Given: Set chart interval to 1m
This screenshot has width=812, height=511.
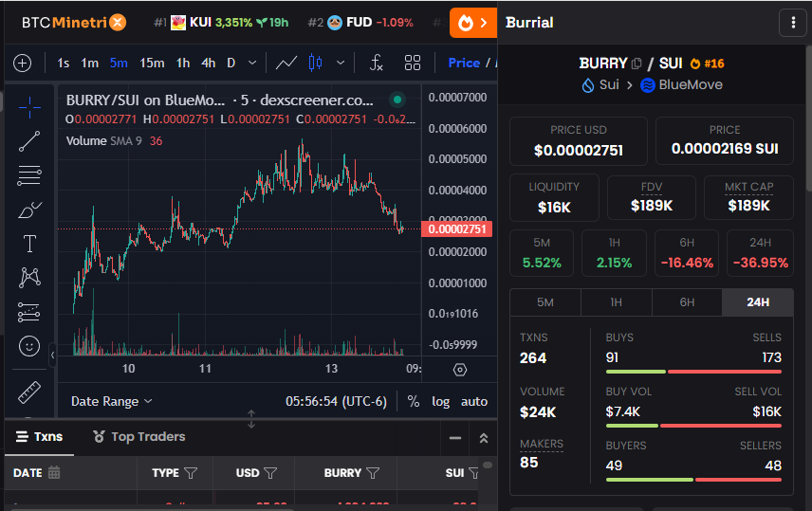Looking at the screenshot, I should point(89,64).
